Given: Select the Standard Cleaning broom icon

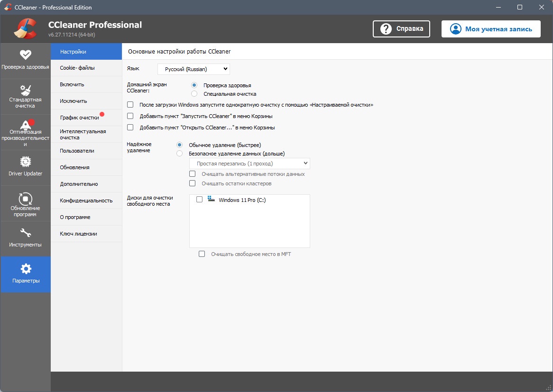Looking at the screenshot, I should point(26,90).
